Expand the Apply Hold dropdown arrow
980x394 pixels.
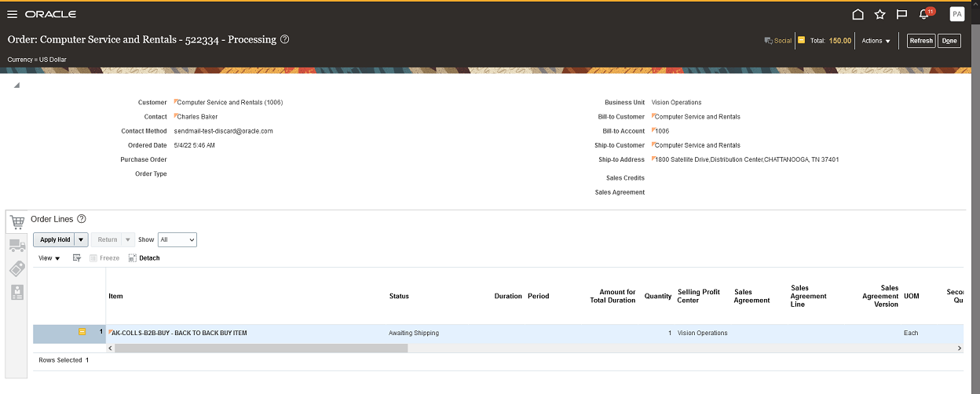82,239
